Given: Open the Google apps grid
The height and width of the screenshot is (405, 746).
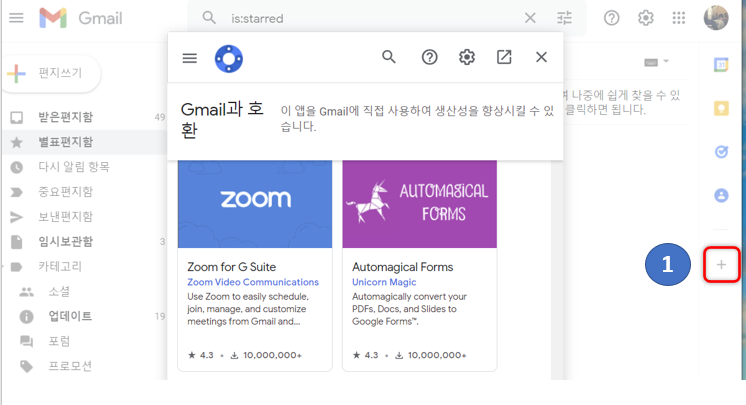Looking at the screenshot, I should (x=679, y=18).
